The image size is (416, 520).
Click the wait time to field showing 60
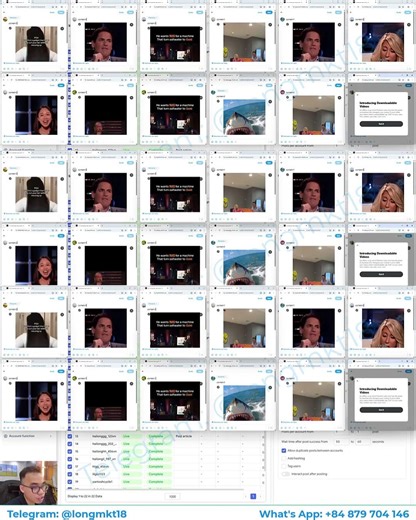coord(363,441)
